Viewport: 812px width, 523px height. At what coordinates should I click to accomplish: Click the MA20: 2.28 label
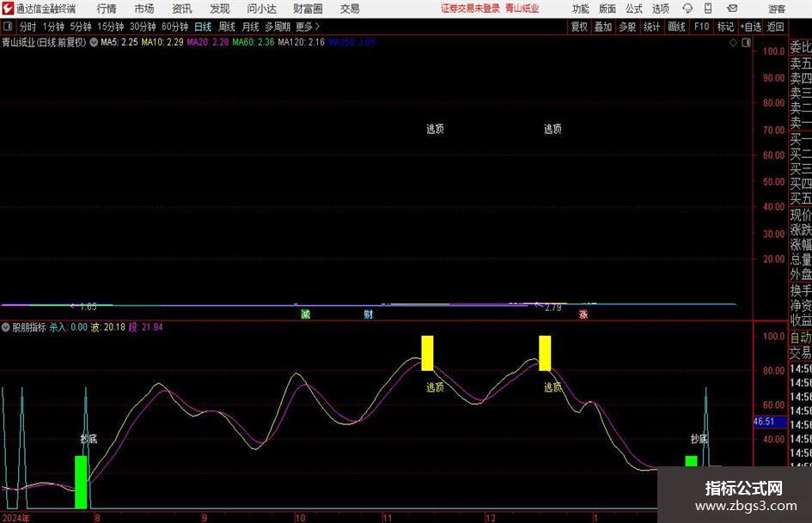coord(208,42)
